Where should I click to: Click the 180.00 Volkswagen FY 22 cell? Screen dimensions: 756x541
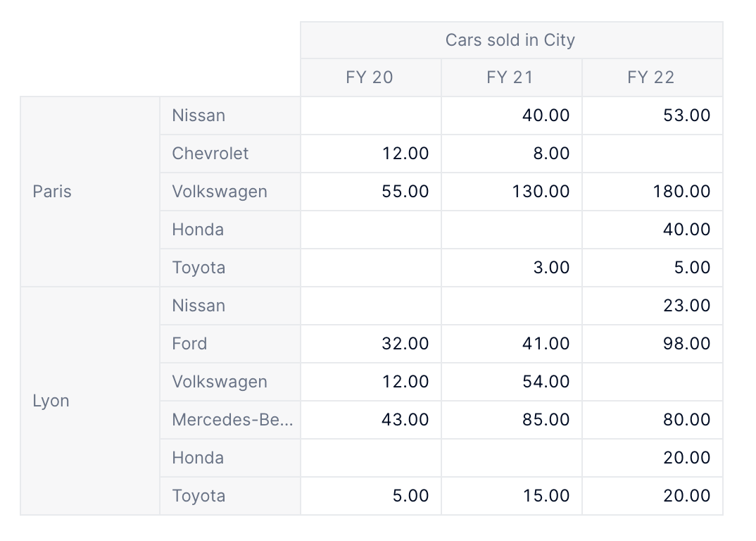[x=652, y=192]
